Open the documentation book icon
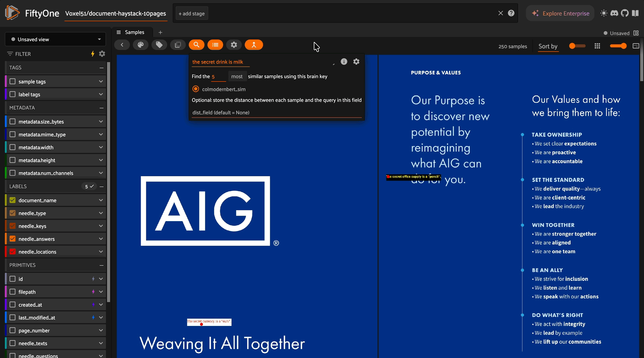 [x=635, y=13]
